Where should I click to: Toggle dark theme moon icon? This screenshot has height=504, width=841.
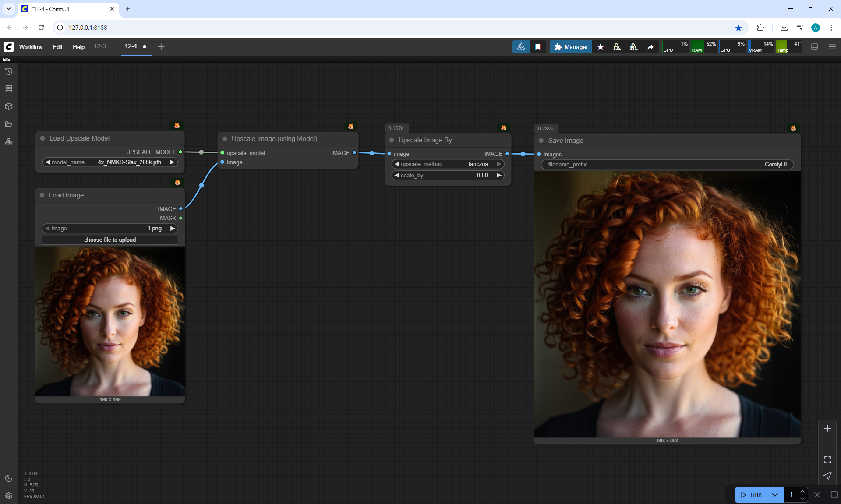(9, 478)
